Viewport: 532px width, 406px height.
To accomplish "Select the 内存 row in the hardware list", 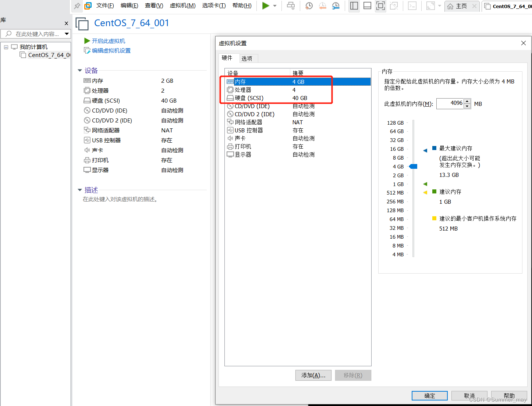I will click(x=298, y=82).
